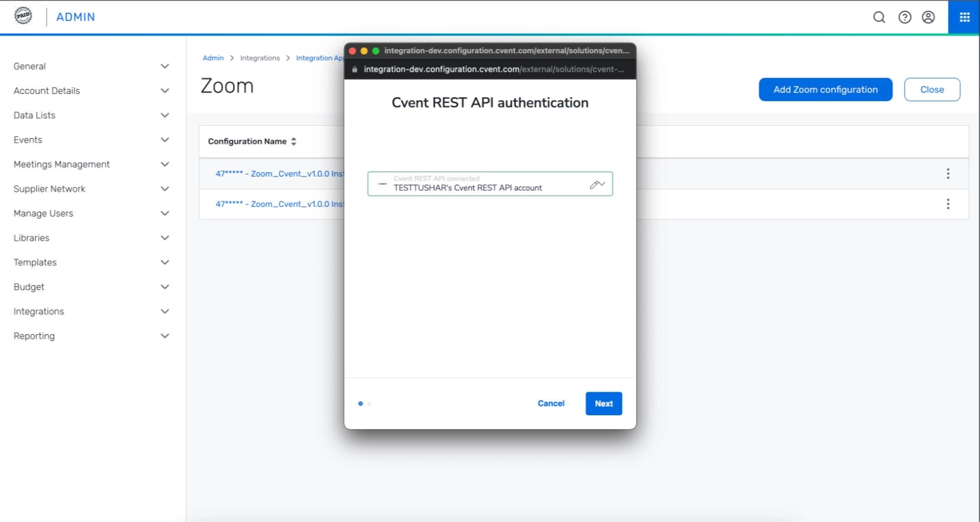Go to Admin breadcrumb link
Image resolution: width=980 pixels, height=522 pixels.
click(213, 58)
